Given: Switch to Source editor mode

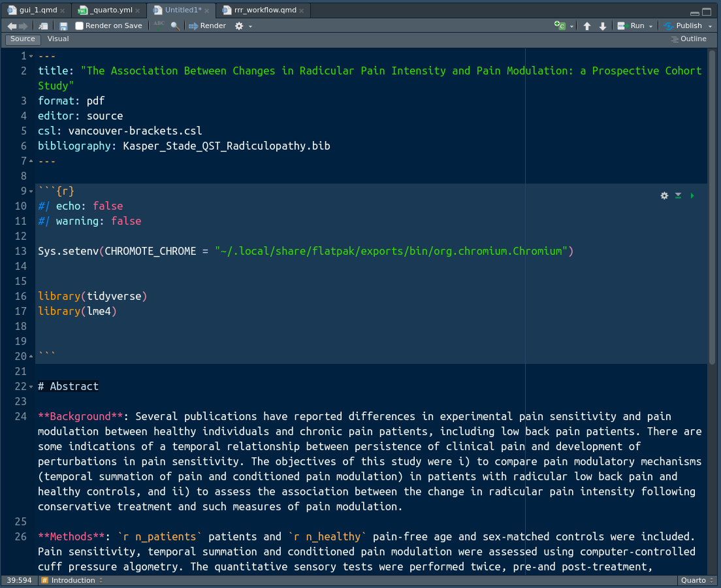Looking at the screenshot, I should pyautogui.click(x=22, y=39).
